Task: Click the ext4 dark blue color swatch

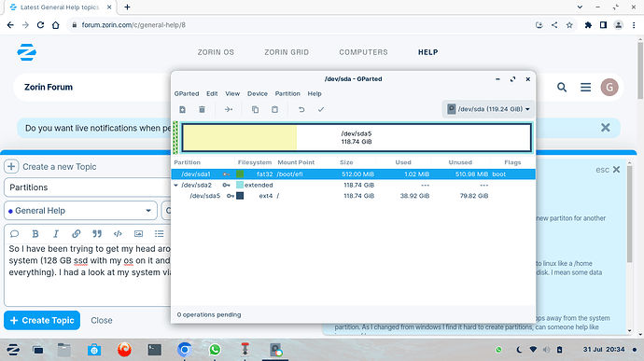Action: coord(240,196)
